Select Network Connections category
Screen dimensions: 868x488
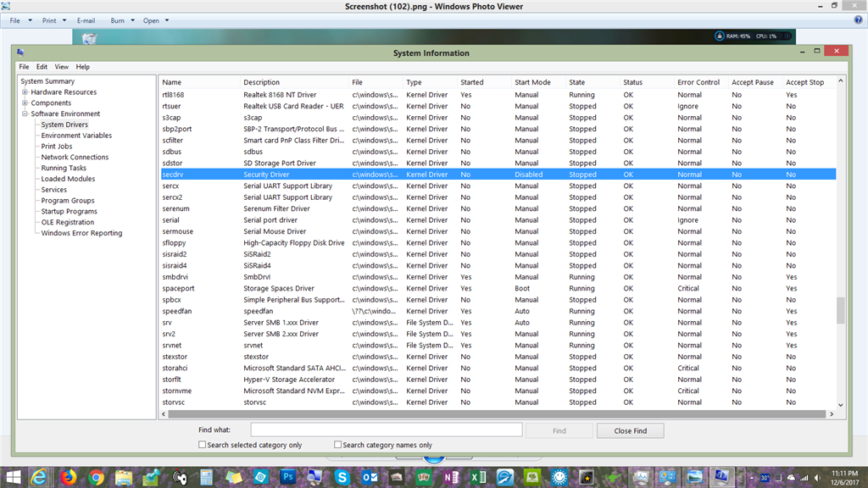tap(75, 157)
